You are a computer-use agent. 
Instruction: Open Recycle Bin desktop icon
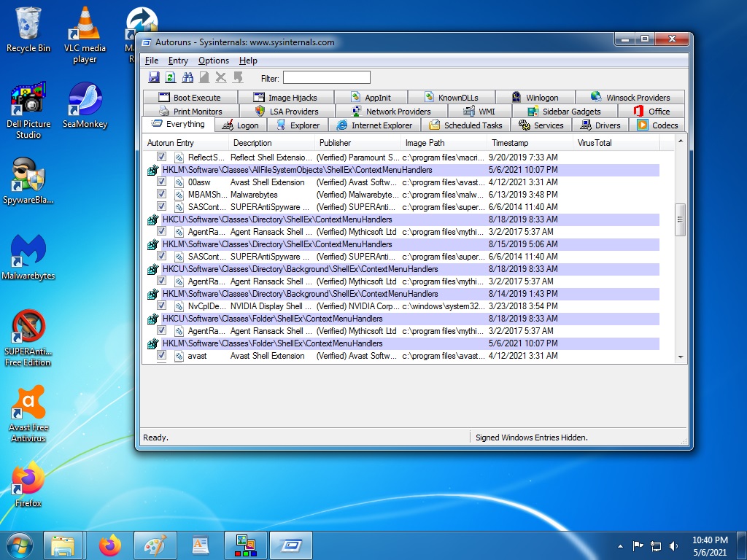pyautogui.click(x=28, y=29)
